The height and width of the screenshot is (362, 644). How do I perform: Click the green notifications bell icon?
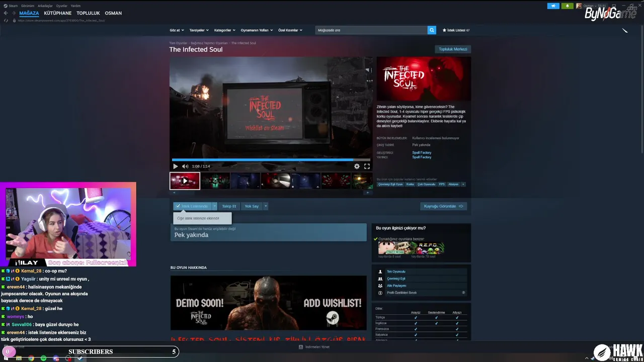(568, 6)
